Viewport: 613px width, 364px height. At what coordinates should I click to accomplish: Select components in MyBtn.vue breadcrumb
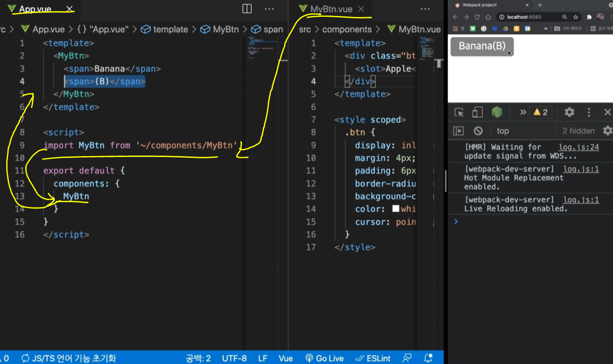pos(347,29)
